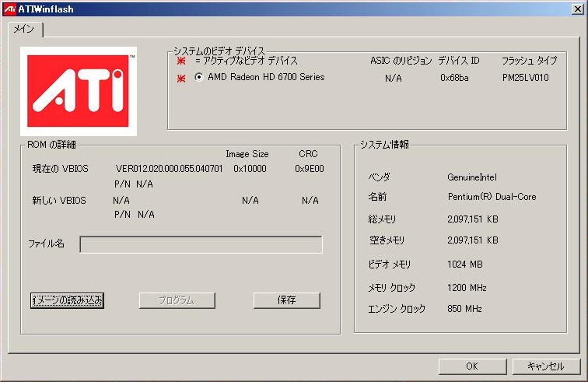Click the デバイス ID column header

[459, 61]
